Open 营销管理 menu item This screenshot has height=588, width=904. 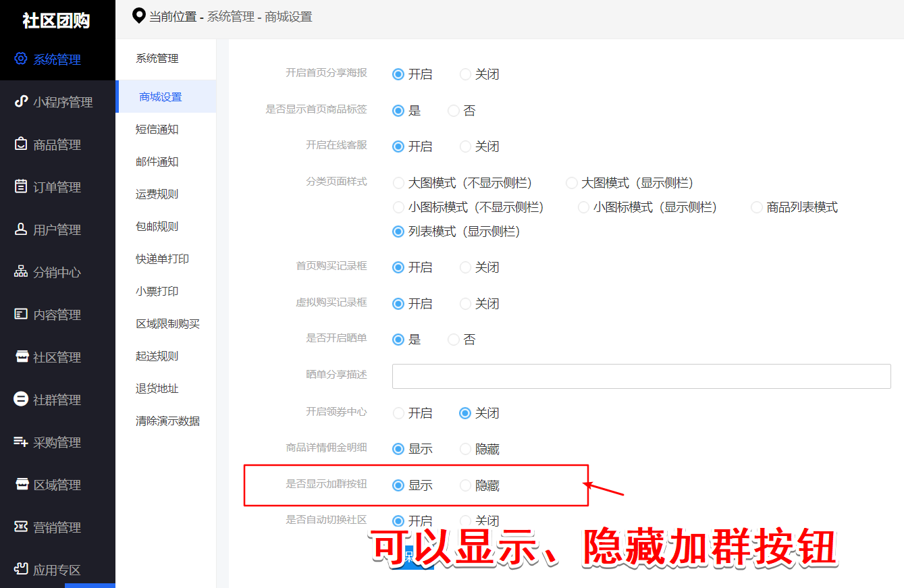[57, 527]
